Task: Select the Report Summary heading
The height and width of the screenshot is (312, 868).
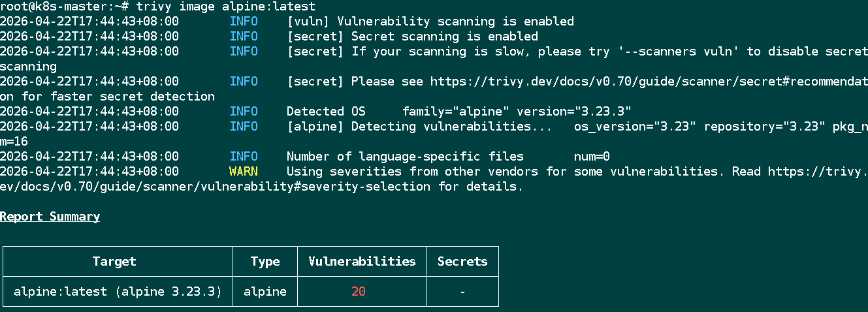Action: point(50,217)
